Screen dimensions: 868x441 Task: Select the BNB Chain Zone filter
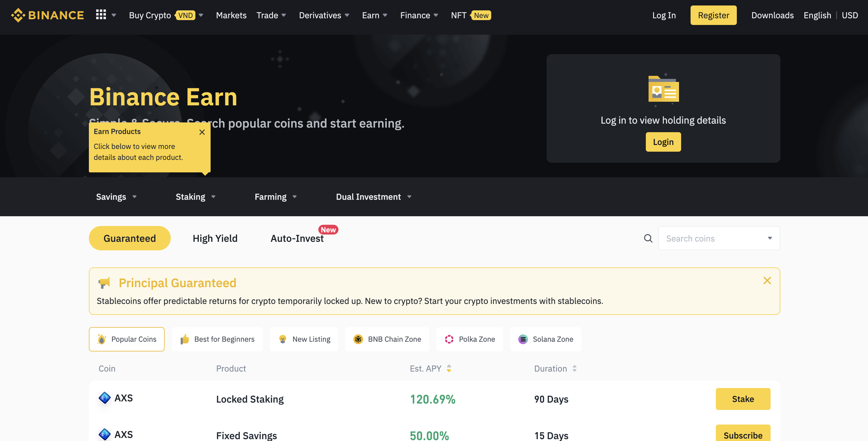(x=387, y=339)
